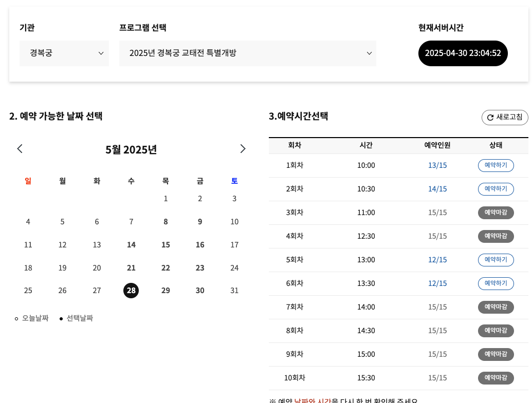Screen dimensions: 532x403
Task: Click the chevron on the 프로그램 선택 selector
Action: click(x=369, y=53)
